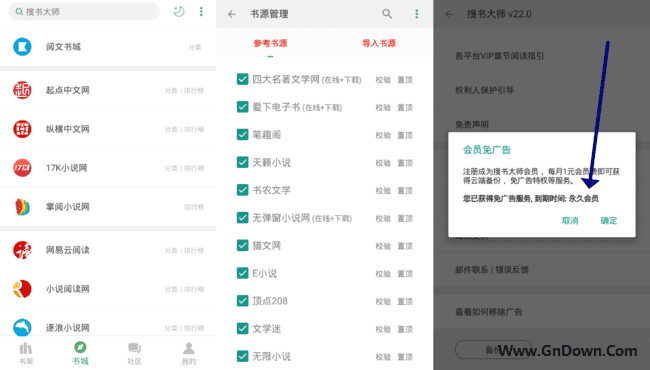Uncheck 书农文学 source checkbox

pos(243,190)
